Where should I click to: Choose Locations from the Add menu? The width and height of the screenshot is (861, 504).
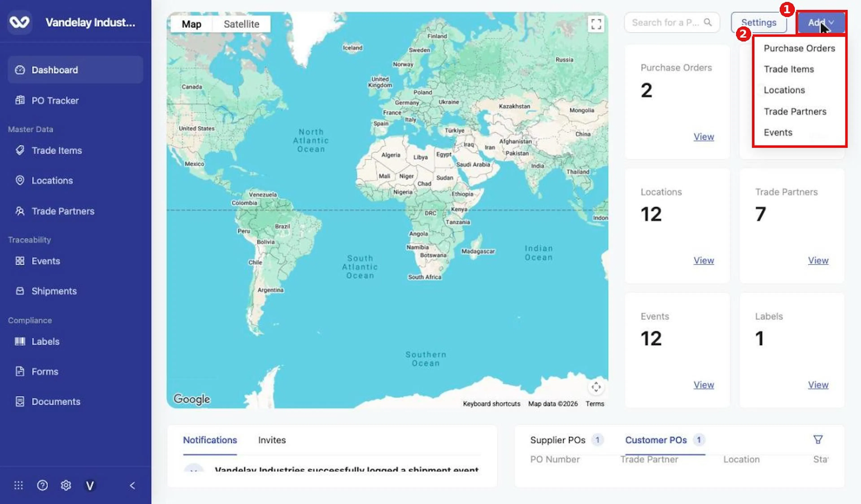(799, 90)
